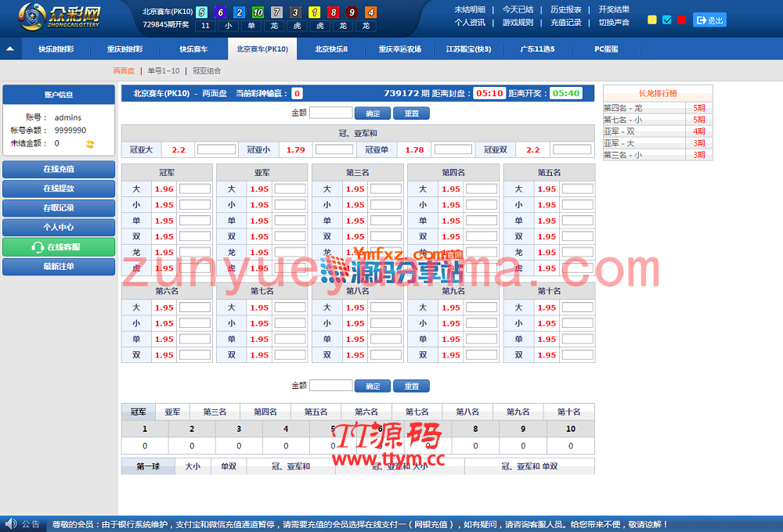The height and width of the screenshot is (532, 783).
Task: Click 在线充值 sidebar button
Action: coord(59,169)
